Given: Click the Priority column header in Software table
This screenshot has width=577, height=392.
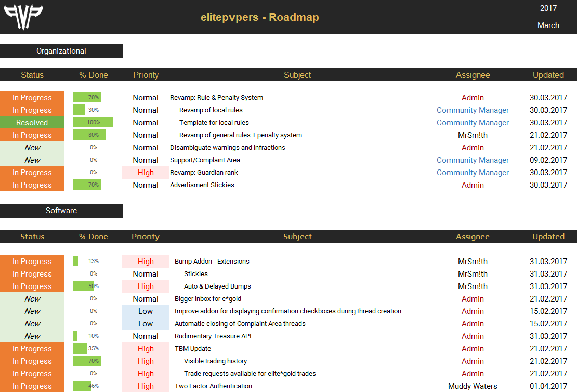Looking at the screenshot, I should tap(146, 237).
